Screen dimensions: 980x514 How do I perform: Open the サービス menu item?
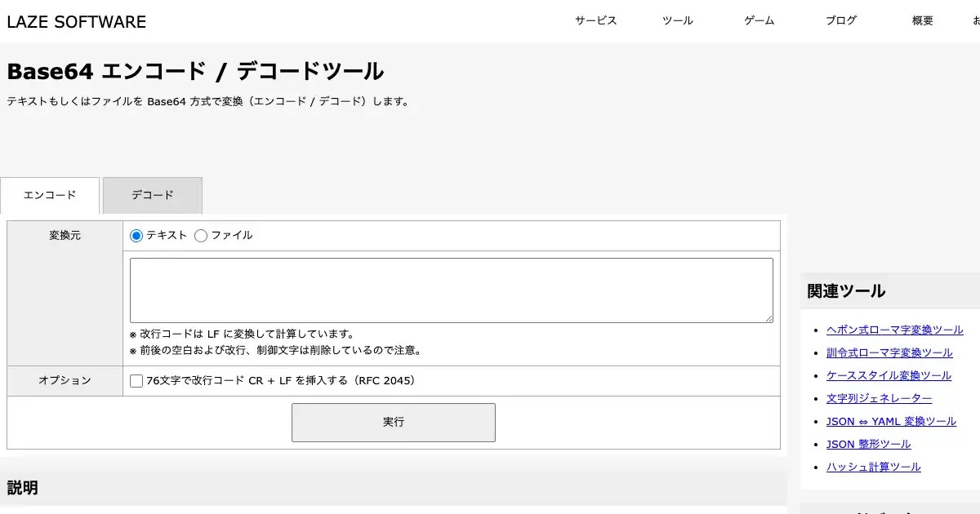tap(595, 21)
